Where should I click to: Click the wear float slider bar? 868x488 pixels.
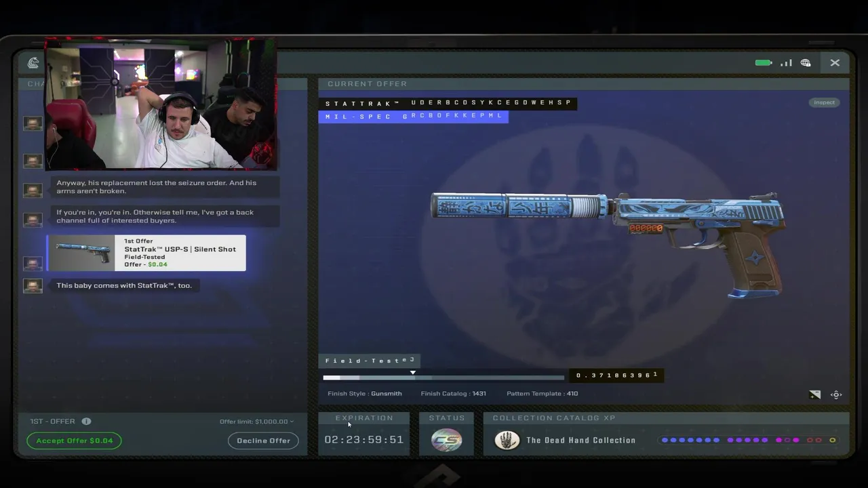(443, 378)
